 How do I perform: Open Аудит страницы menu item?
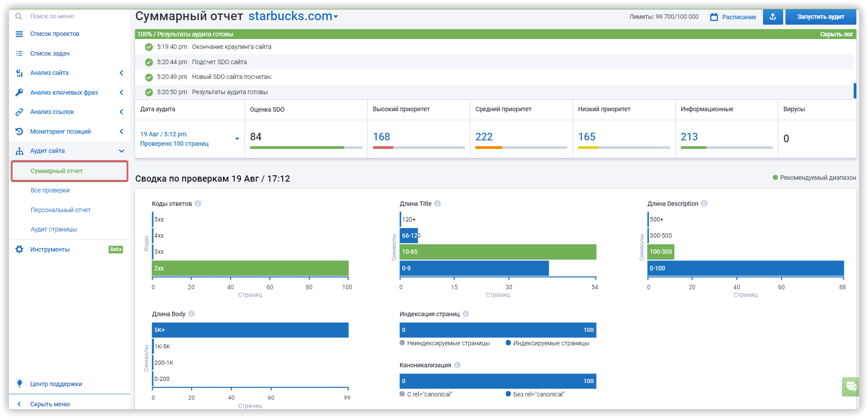click(x=54, y=229)
